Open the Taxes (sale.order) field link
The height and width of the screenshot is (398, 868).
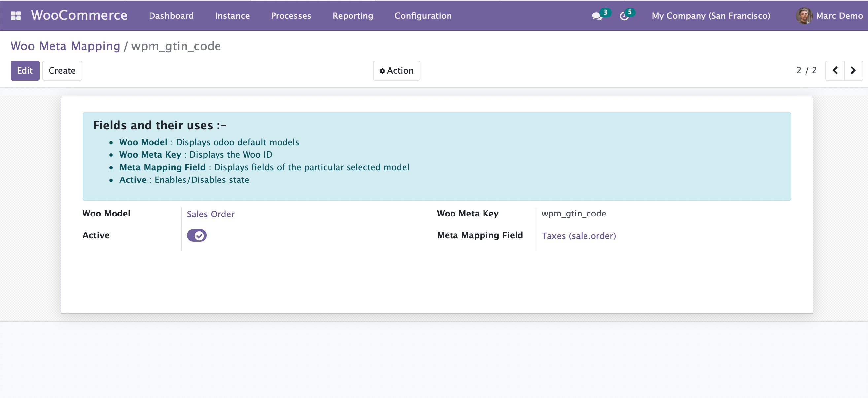(x=578, y=236)
